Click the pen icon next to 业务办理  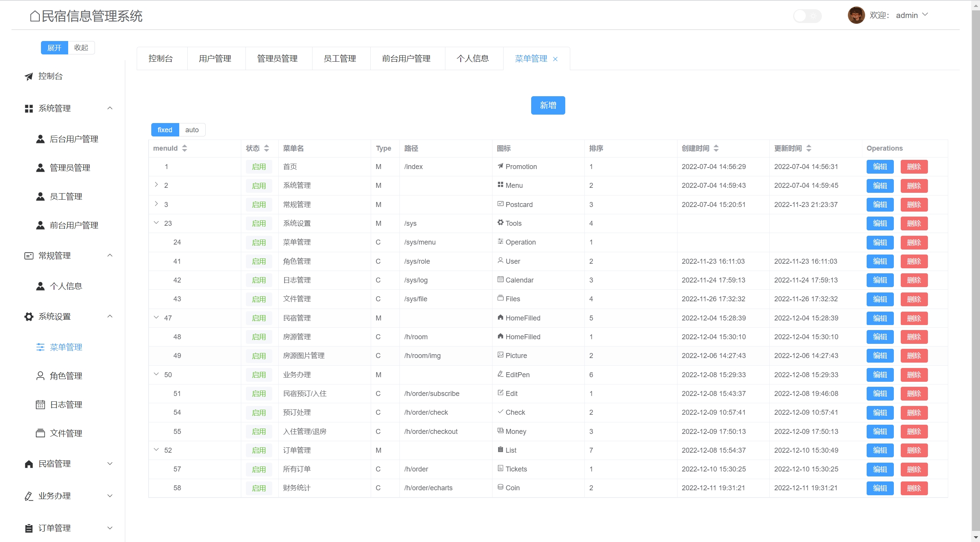coord(29,496)
